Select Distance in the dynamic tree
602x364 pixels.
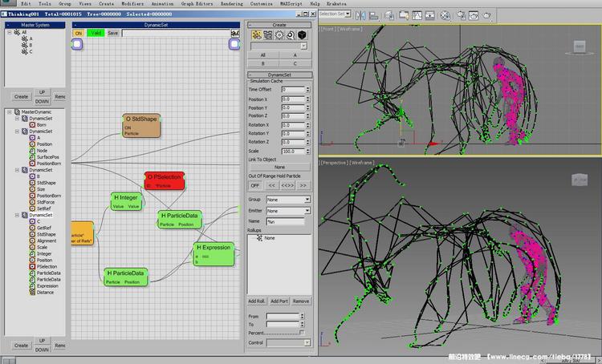[x=45, y=293]
